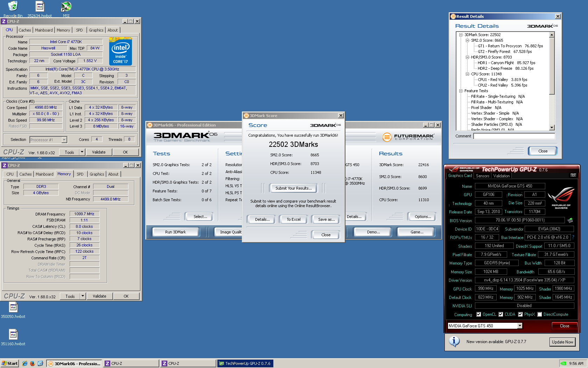Toggle the DirectCompute checkbox in GPU-Z

click(x=540, y=314)
